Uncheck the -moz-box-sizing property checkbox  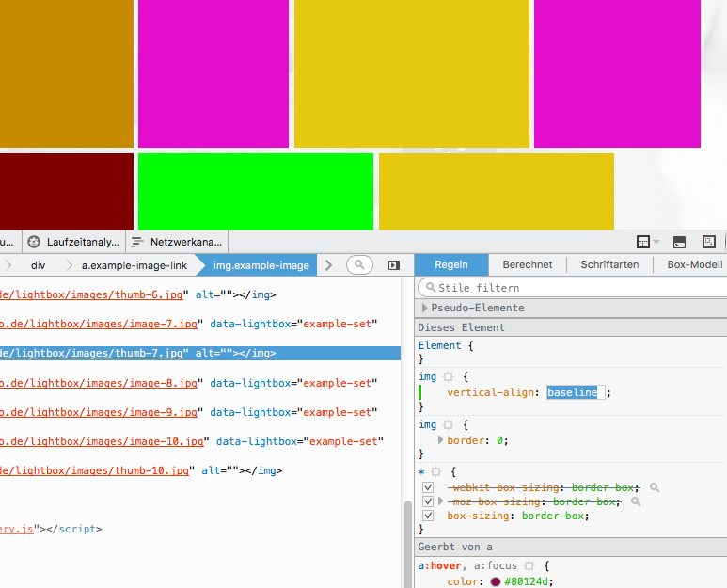point(428,501)
